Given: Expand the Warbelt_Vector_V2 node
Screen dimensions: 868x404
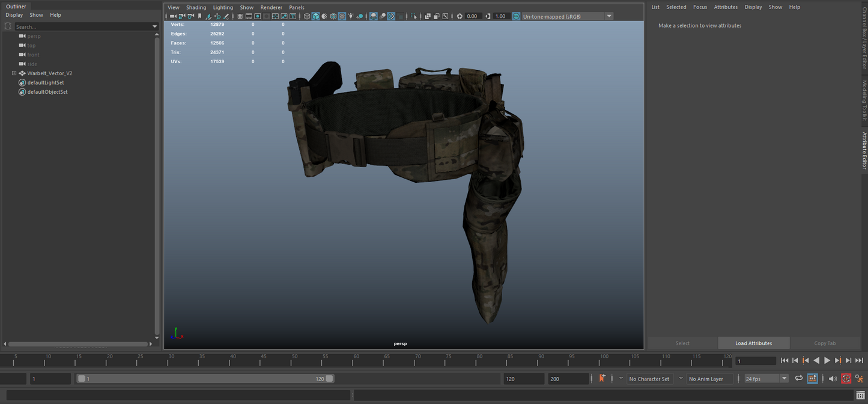Looking at the screenshot, I should click(x=14, y=73).
